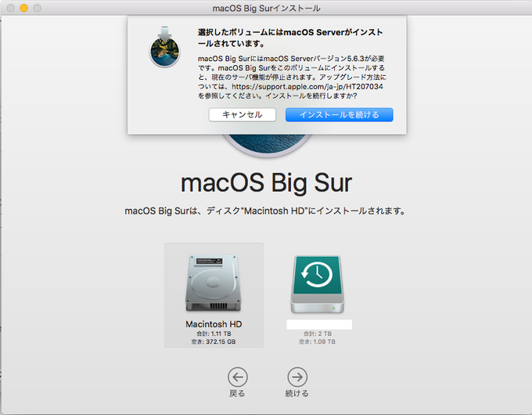Click the 続ける forward arrow icon

(297, 377)
